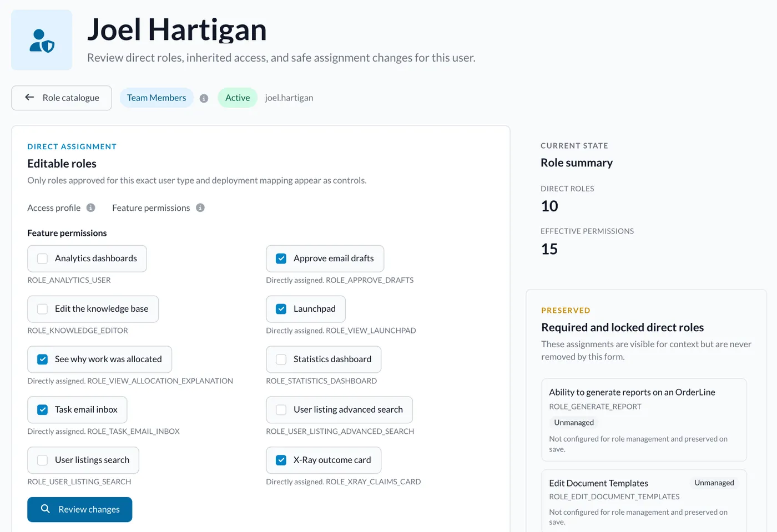Viewport: 777px width, 532px height.
Task: Click the Editable roles heading
Action: (62, 164)
